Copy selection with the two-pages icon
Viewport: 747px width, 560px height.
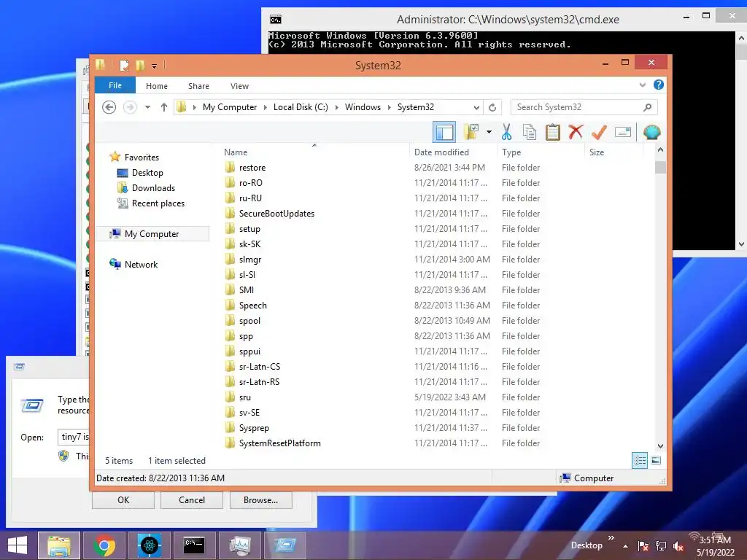pyautogui.click(x=530, y=133)
